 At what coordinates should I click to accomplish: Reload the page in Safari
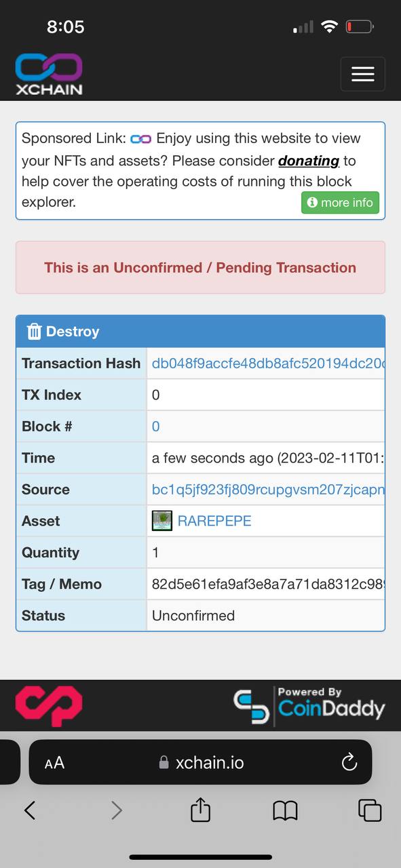tap(349, 762)
